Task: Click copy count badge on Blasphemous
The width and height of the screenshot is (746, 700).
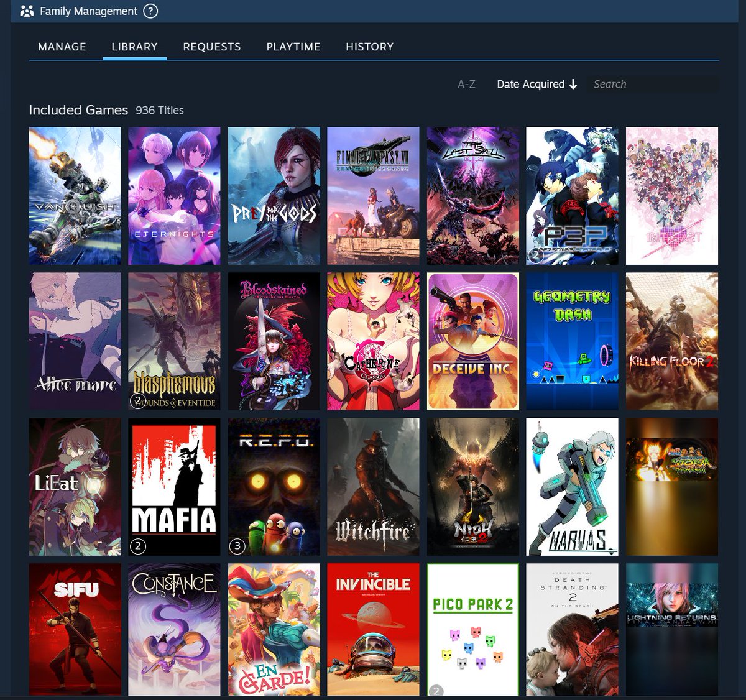Action: click(x=138, y=400)
